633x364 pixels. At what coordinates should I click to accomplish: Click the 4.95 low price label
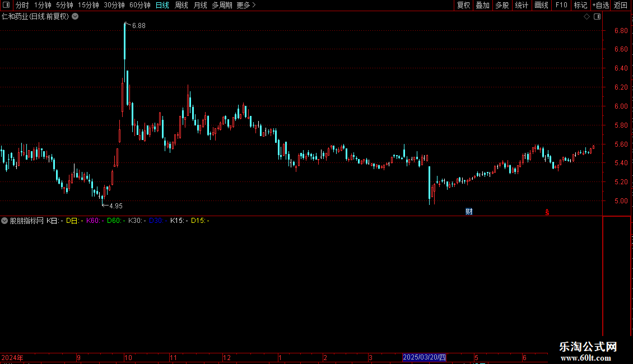point(115,206)
